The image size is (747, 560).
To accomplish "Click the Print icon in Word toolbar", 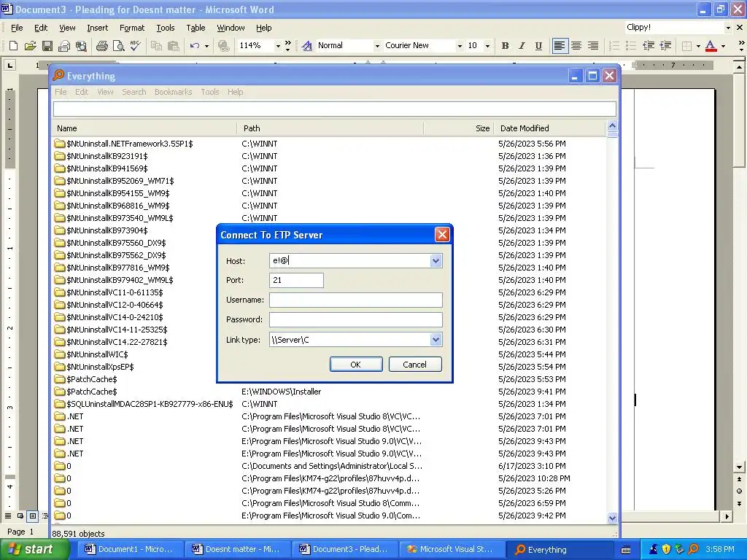I will tap(102, 46).
